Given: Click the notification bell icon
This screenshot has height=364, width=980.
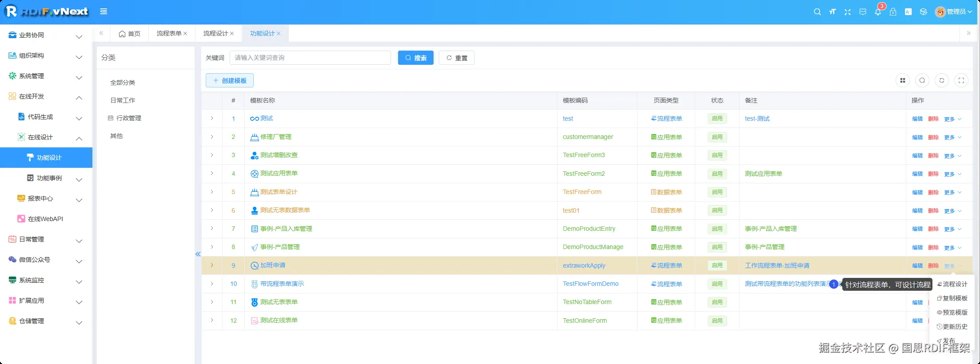Looking at the screenshot, I should tap(877, 12).
